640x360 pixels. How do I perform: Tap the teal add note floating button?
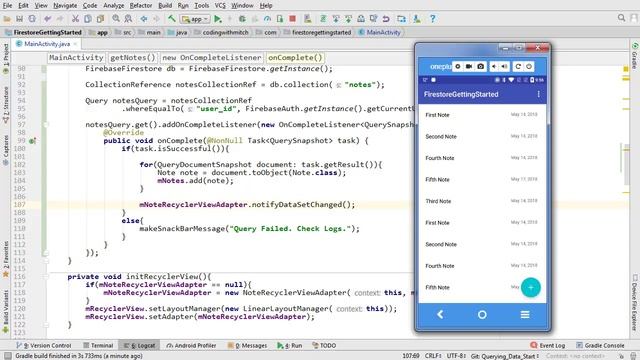531,287
